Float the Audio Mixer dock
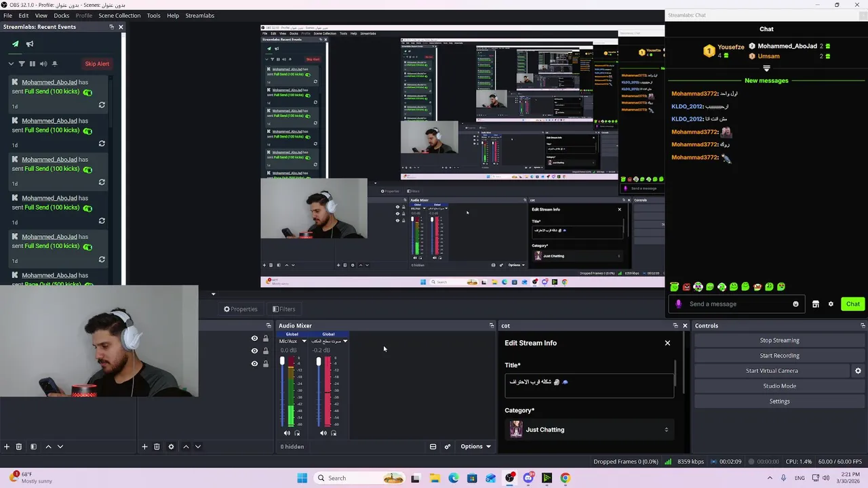Viewport: 868px width, 488px height. (492, 326)
